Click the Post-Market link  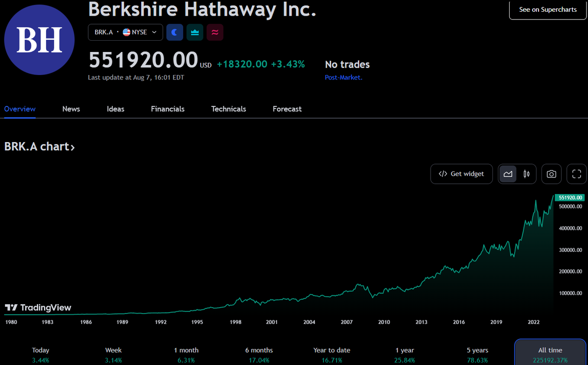click(343, 77)
